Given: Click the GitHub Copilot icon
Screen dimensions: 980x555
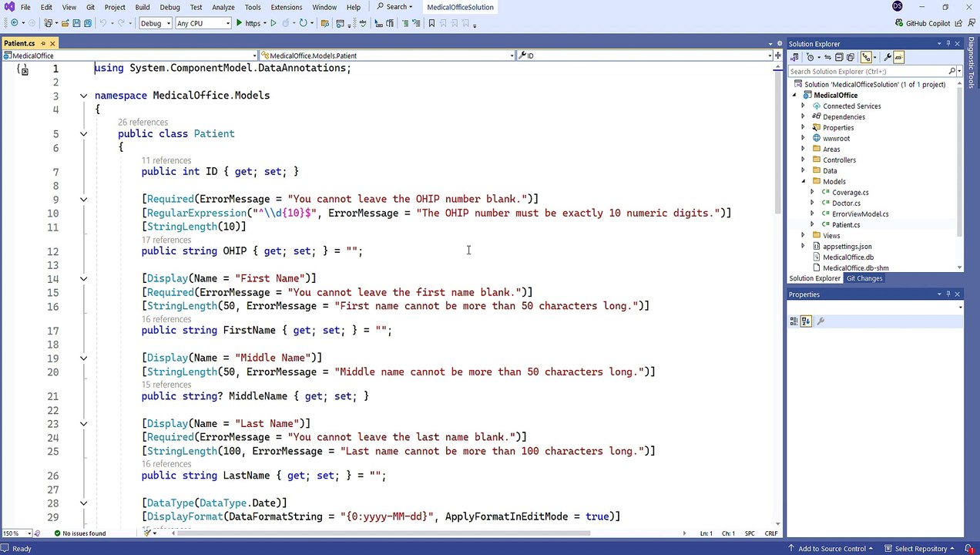Looking at the screenshot, I should pyautogui.click(x=898, y=23).
